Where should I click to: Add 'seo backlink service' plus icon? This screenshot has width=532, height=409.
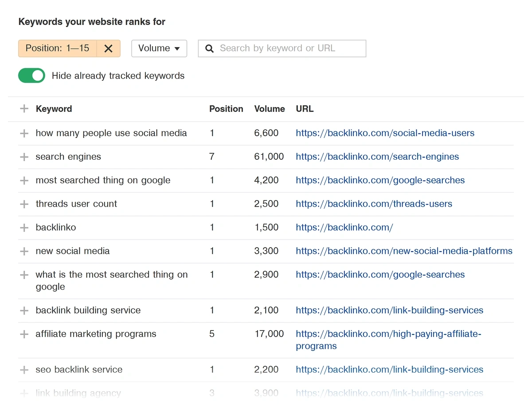pyautogui.click(x=24, y=370)
